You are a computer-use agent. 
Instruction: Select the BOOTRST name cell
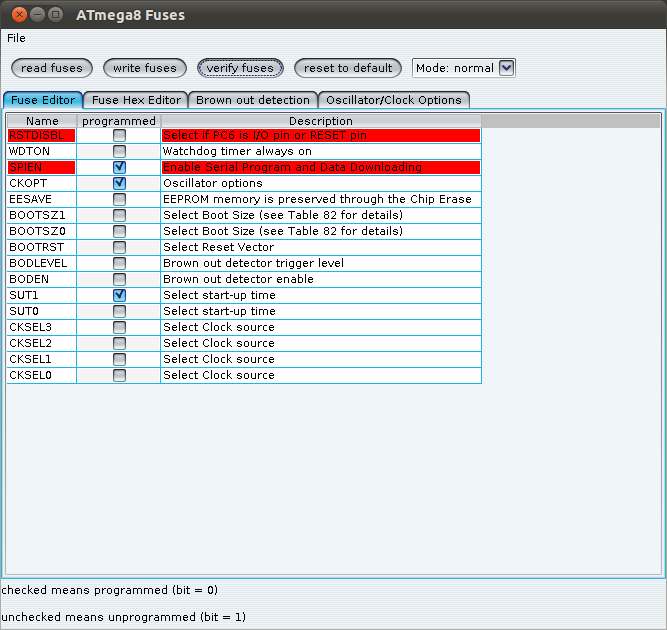42,247
